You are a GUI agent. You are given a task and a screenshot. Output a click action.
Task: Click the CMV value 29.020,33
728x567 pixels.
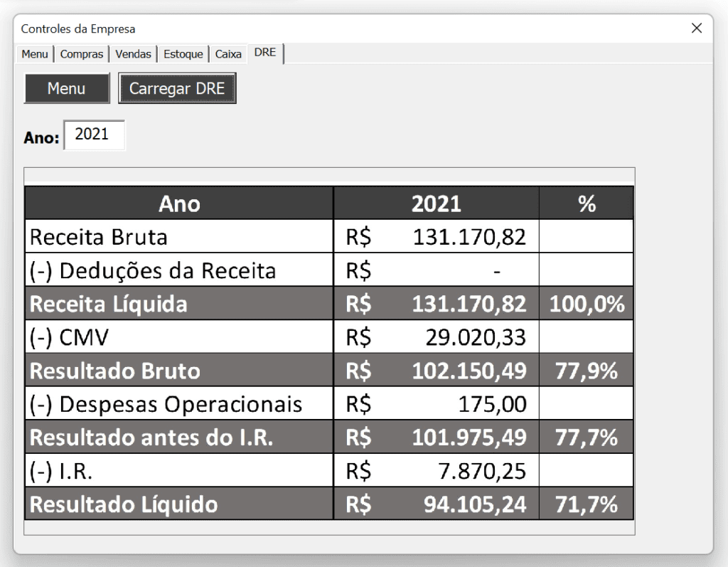[476, 337]
